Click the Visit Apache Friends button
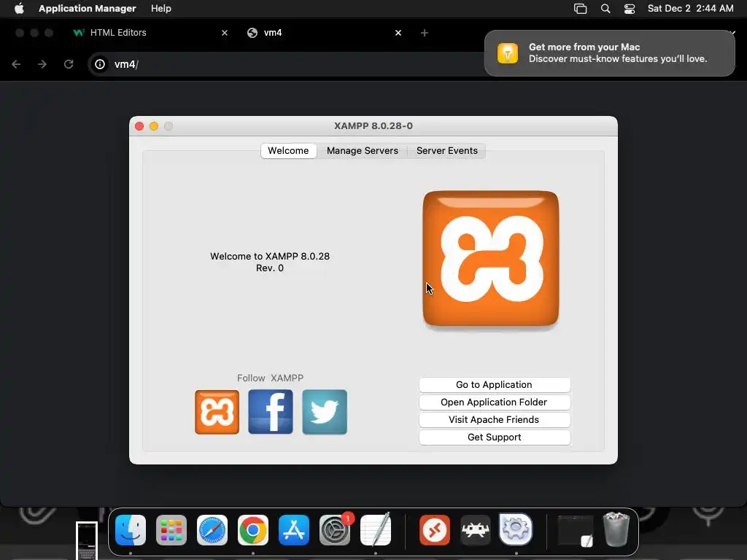The width and height of the screenshot is (747, 560). (x=495, y=419)
